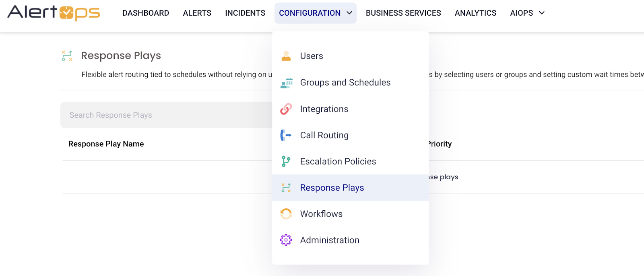Click the Administration gear icon

point(286,240)
